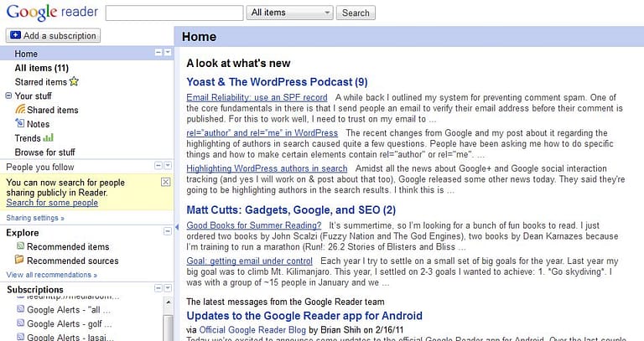Click the Shared items feed icon
The width and height of the screenshot is (644, 341).
pos(20,109)
